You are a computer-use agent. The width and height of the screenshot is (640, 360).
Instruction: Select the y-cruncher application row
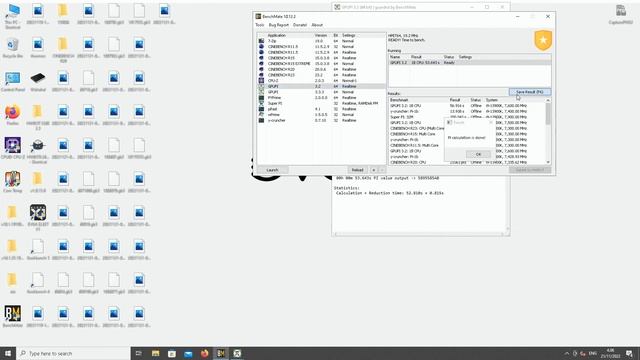click(x=321, y=120)
